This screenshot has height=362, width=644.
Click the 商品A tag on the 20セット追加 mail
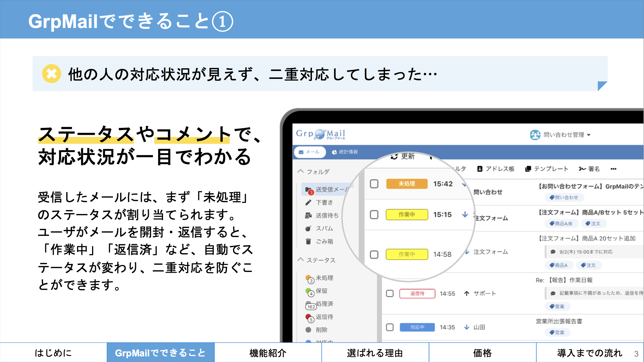point(559,265)
